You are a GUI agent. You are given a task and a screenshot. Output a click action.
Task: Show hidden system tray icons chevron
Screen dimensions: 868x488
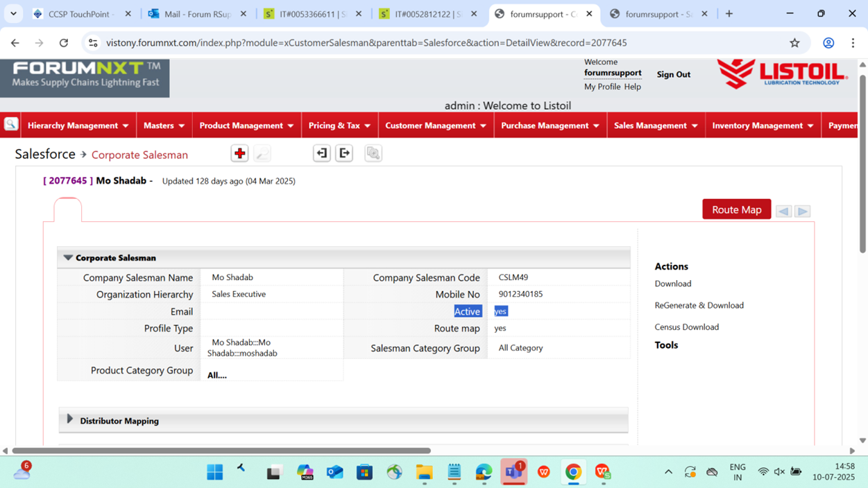668,472
